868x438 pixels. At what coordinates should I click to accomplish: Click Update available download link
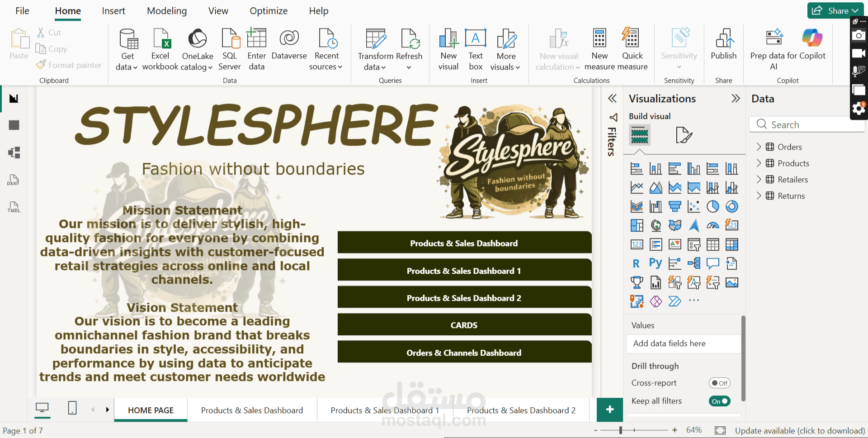click(x=800, y=430)
